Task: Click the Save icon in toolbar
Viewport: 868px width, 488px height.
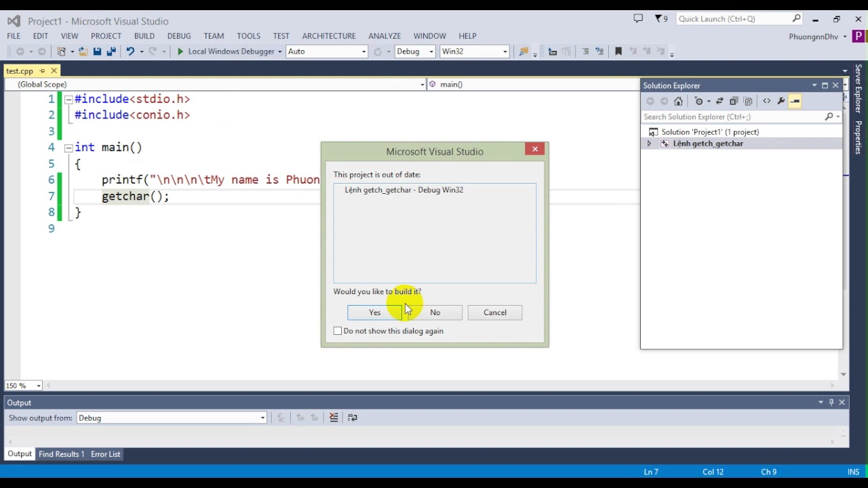Action: click(97, 52)
